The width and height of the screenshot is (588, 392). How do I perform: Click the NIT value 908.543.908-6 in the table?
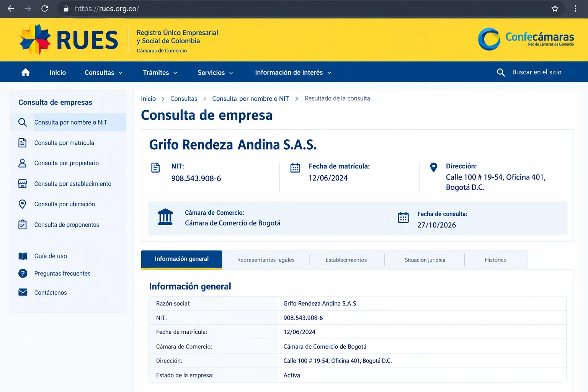tap(303, 318)
